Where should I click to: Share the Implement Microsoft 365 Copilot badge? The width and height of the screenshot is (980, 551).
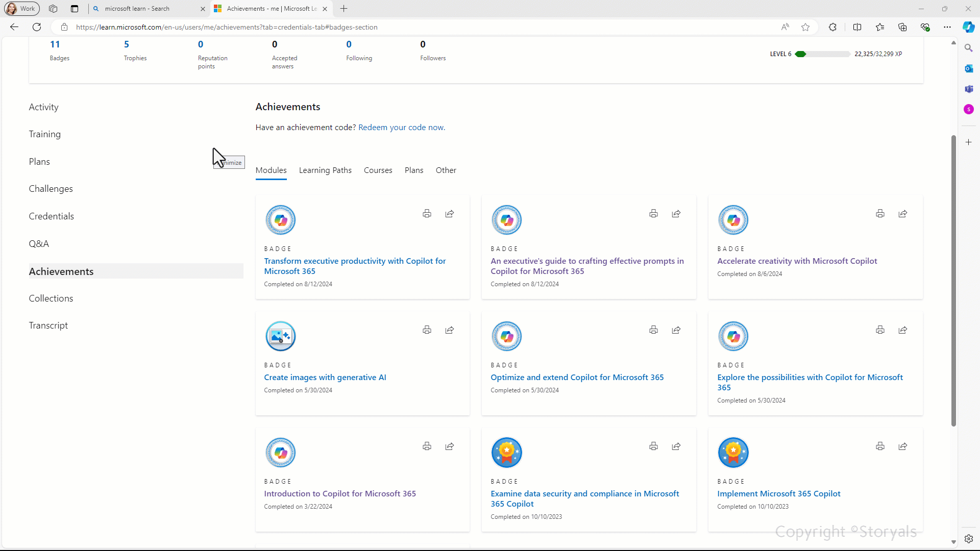[902, 446]
